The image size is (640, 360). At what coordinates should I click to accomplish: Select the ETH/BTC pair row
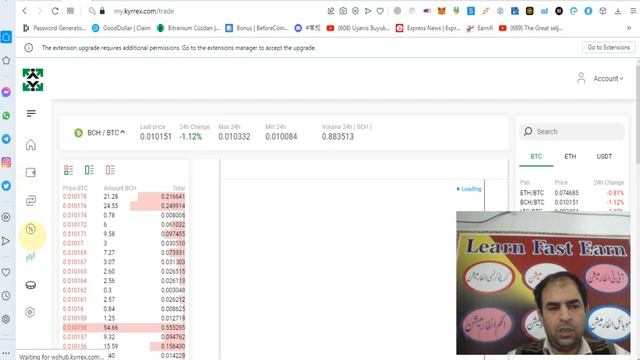(x=572, y=193)
